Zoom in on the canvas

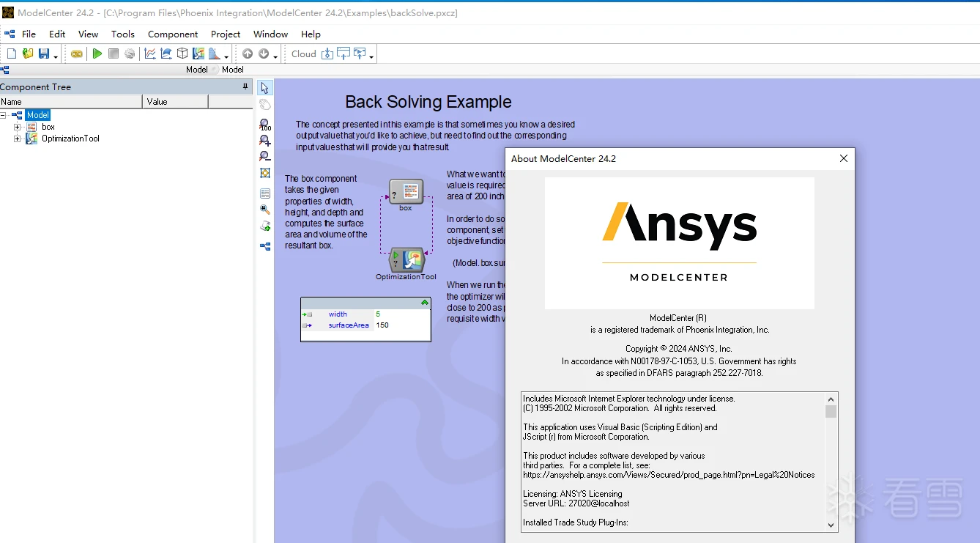pyautogui.click(x=265, y=141)
